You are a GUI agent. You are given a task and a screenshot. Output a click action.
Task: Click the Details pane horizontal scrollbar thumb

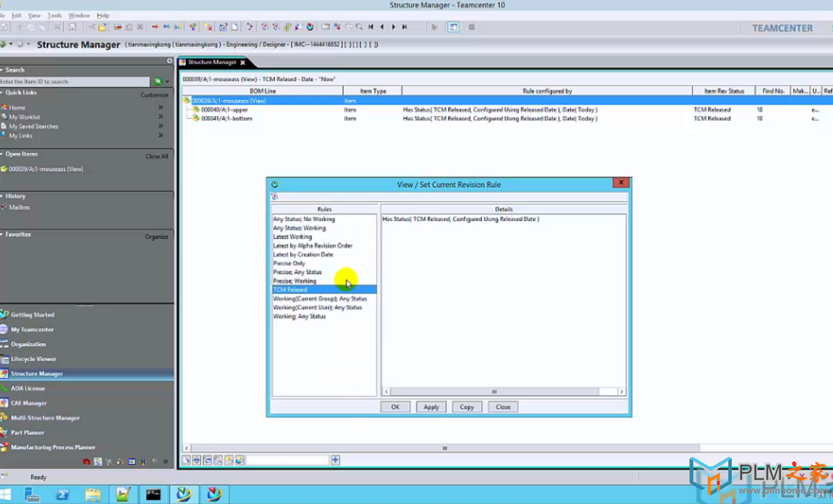pos(495,392)
